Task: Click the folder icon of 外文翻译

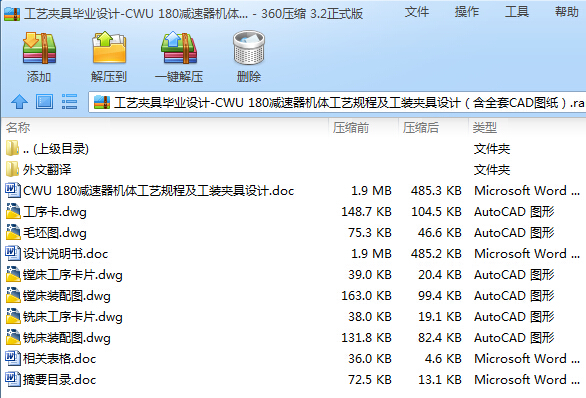Action: click(x=12, y=169)
